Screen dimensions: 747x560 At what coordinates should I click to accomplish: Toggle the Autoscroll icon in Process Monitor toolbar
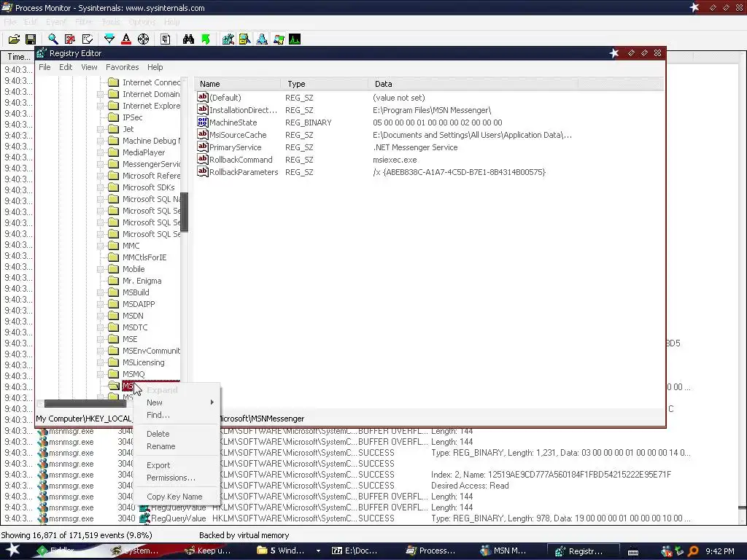click(x=70, y=39)
